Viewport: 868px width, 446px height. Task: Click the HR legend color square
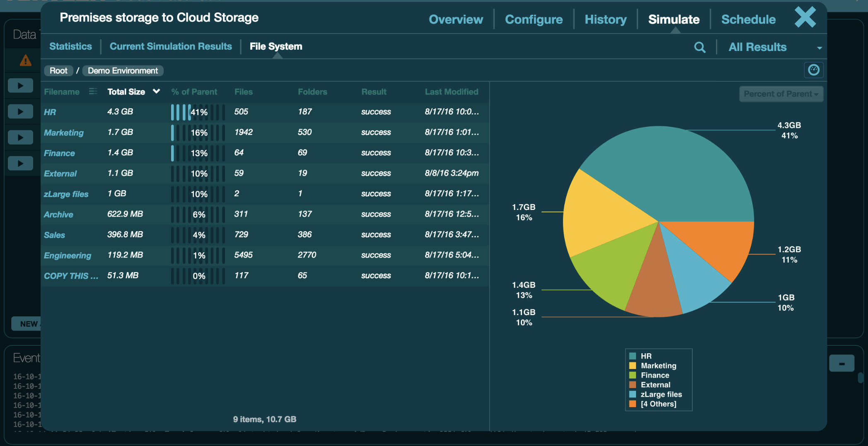[x=632, y=355]
